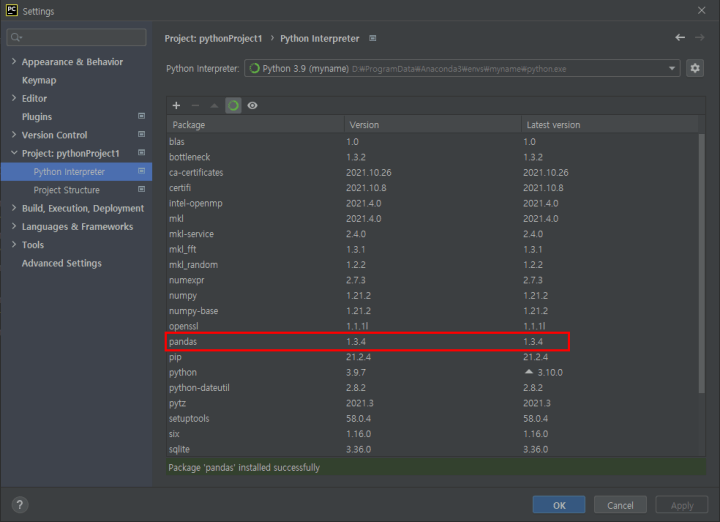Select the pip package row
720x522 pixels.
[433, 357]
